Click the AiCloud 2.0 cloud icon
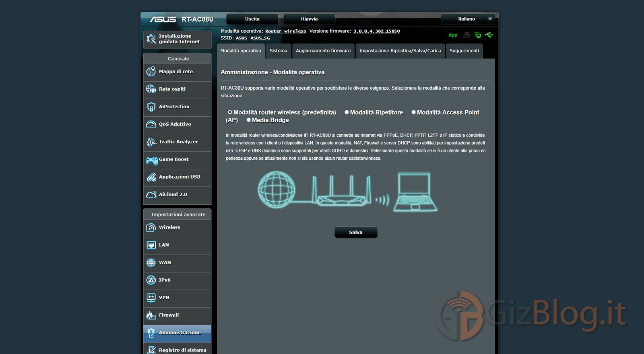 click(151, 194)
